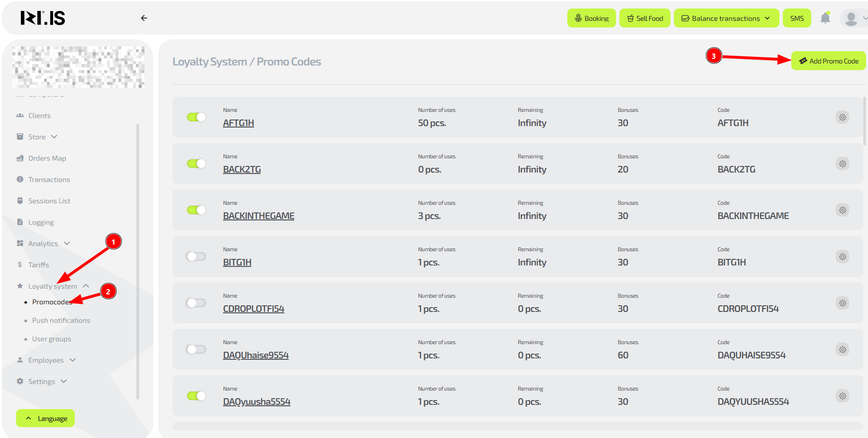Click the Language selector button

click(46, 419)
